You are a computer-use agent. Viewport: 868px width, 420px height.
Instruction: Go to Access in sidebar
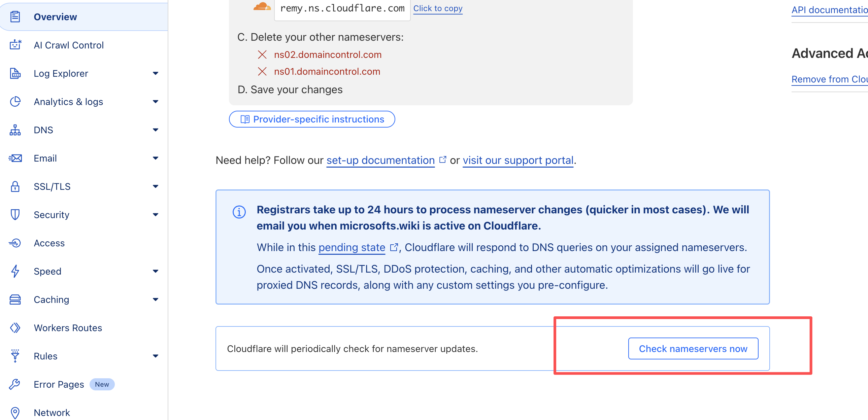pyautogui.click(x=49, y=243)
